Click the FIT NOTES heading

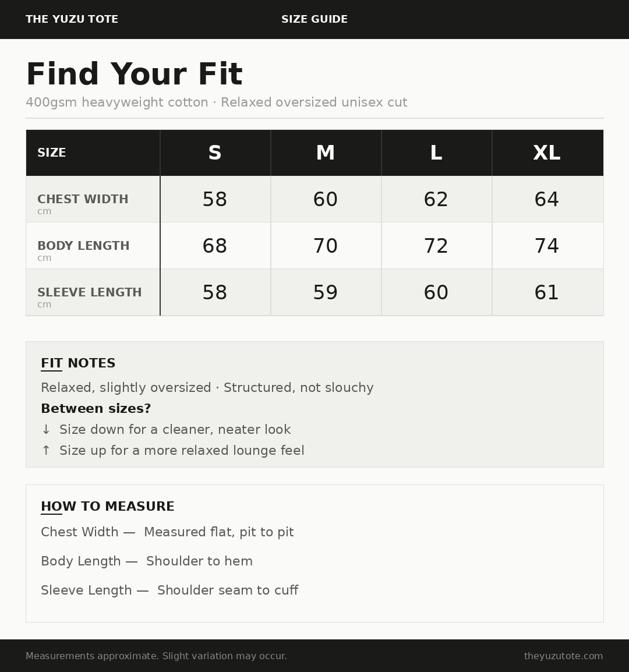tap(78, 363)
